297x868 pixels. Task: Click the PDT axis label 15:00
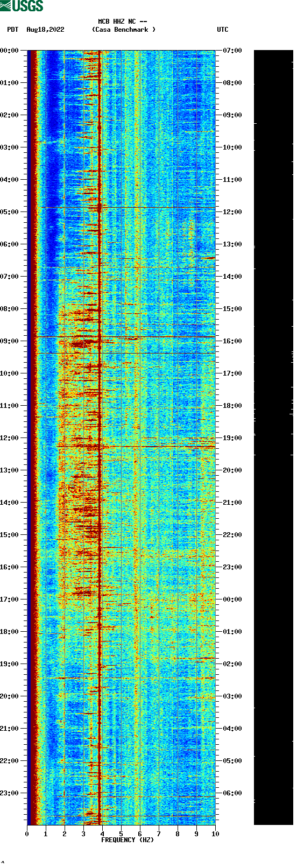pos(10,535)
